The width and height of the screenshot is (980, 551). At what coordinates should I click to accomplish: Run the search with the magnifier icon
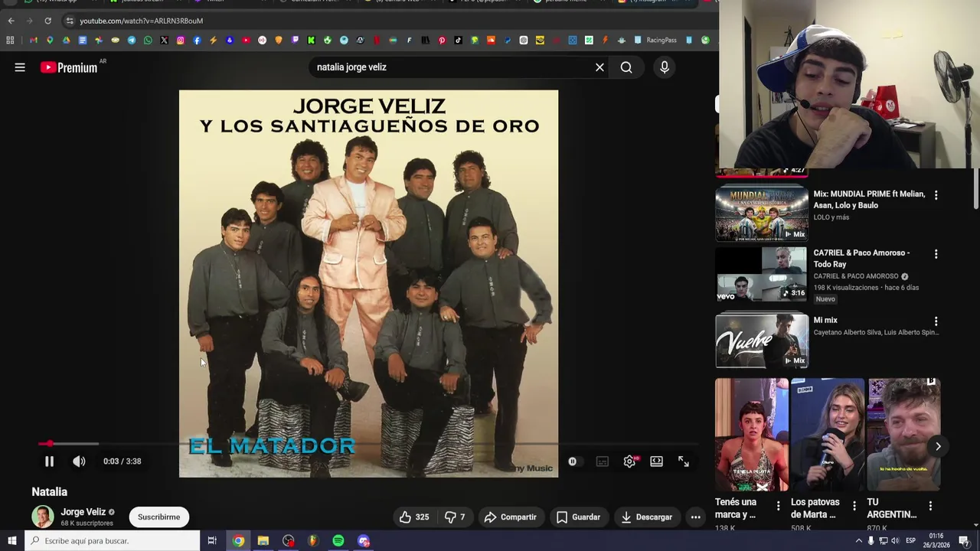[626, 67]
